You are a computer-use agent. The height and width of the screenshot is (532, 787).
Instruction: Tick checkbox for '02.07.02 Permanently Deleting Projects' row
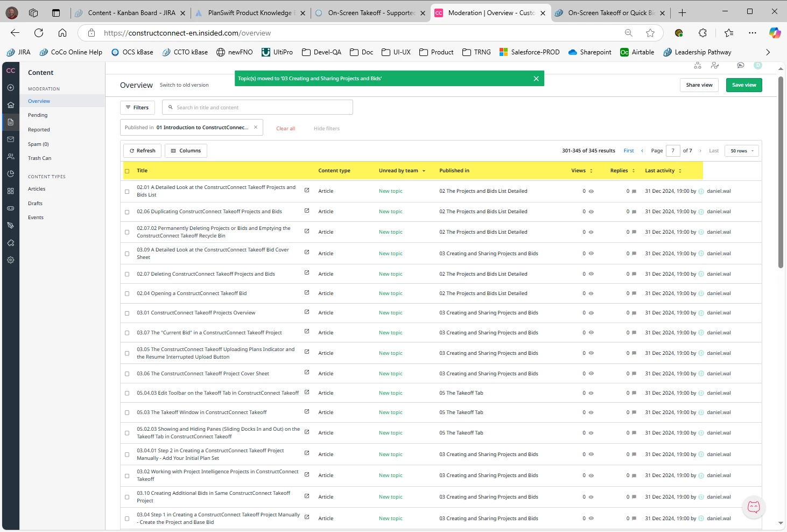pyautogui.click(x=127, y=233)
